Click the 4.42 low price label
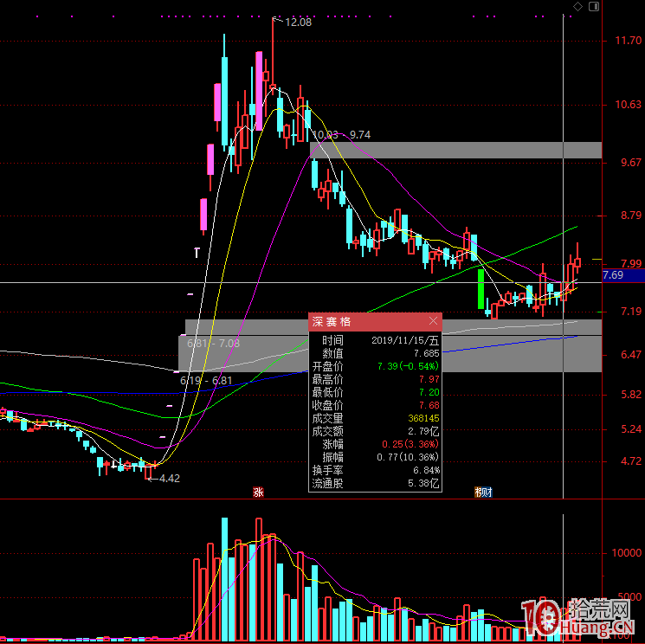Image resolution: width=645 pixels, height=644 pixels. click(170, 479)
